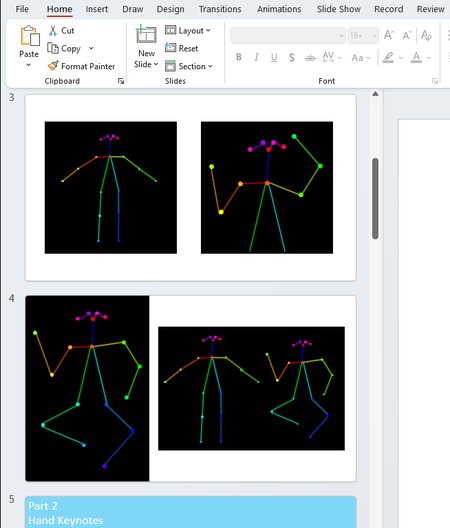Open the Transitions ribbon tab
Image resolution: width=450 pixels, height=528 pixels.
pyautogui.click(x=220, y=9)
